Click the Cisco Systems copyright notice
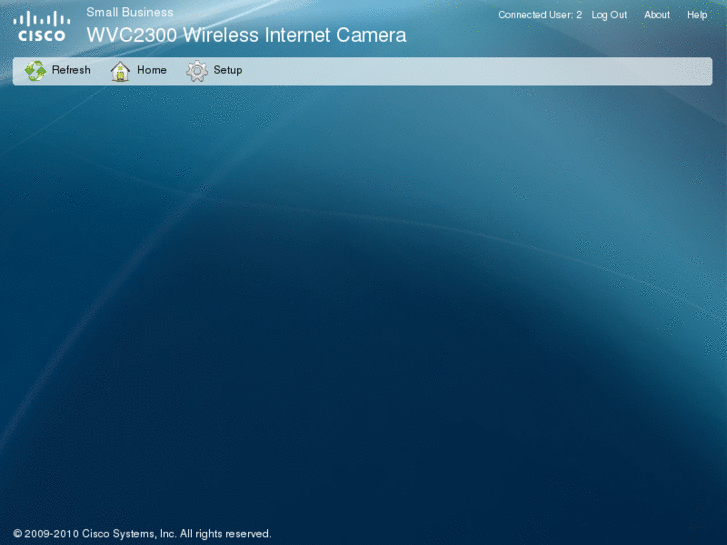 coord(142,533)
